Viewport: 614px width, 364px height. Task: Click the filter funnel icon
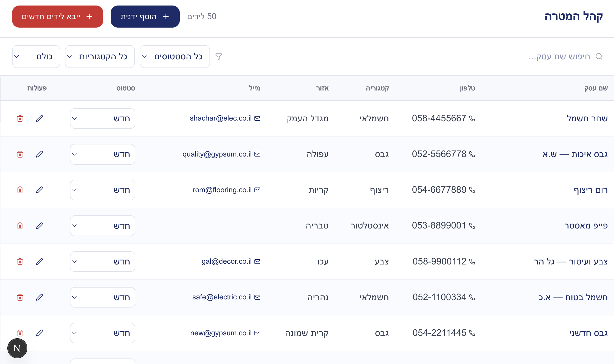[219, 56]
